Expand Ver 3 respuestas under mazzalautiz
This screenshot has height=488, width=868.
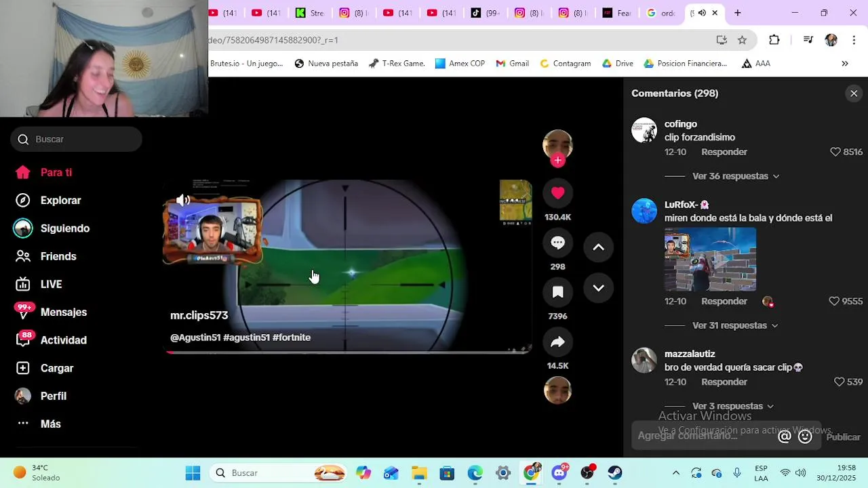point(732,406)
